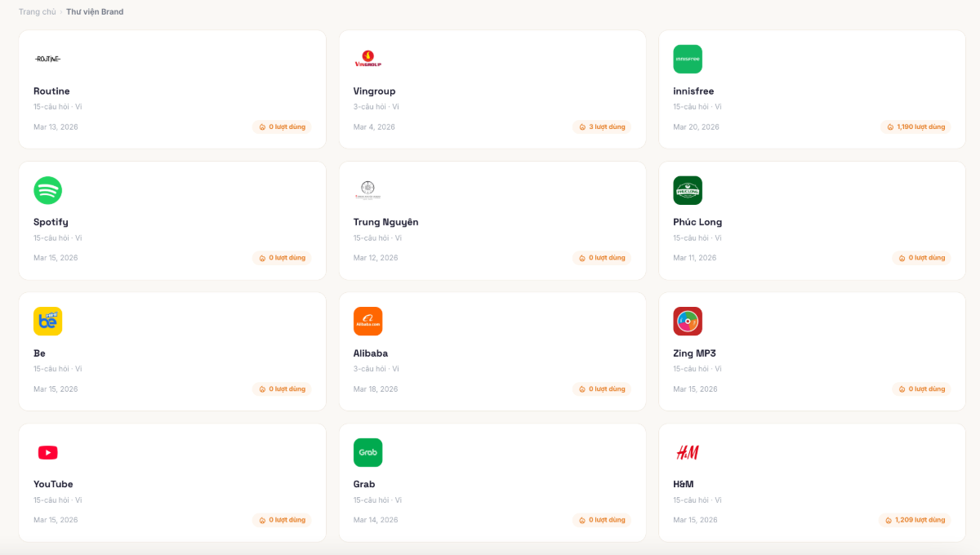Open the YouTube card title
The image size is (980, 555).
tap(53, 484)
